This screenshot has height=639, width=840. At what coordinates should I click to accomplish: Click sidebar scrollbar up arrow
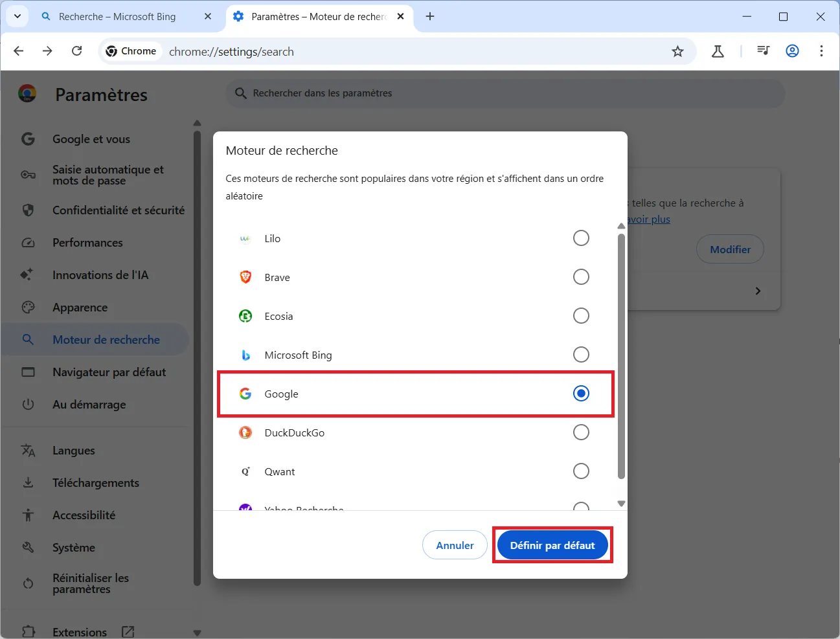197,123
